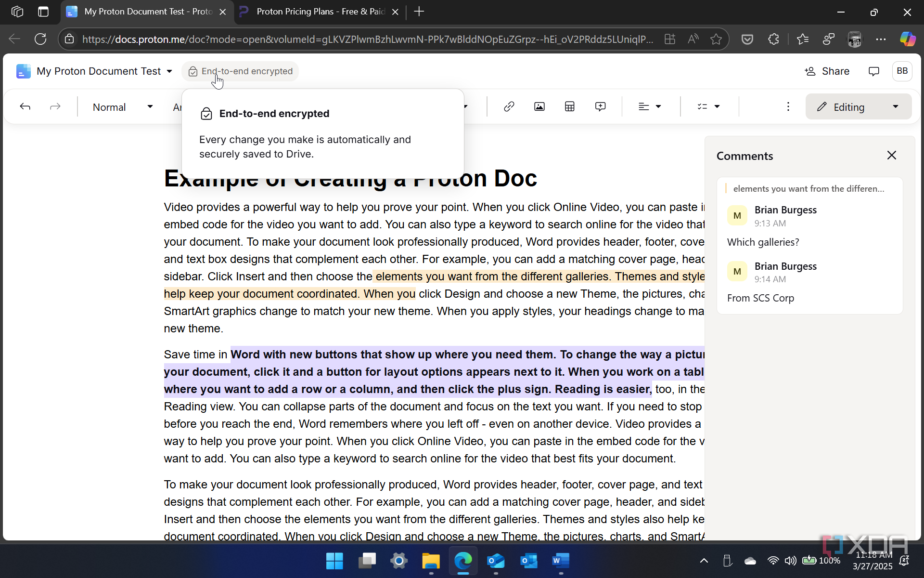924x578 pixels.
Task: Expand the document title menu arrow
Action: point(169,71)
